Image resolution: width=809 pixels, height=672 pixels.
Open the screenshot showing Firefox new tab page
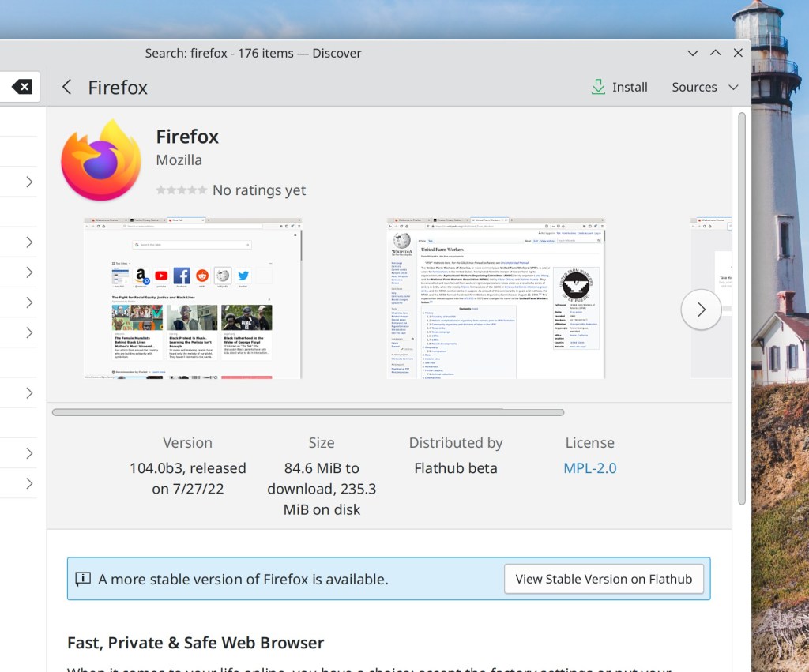(193, 298)
